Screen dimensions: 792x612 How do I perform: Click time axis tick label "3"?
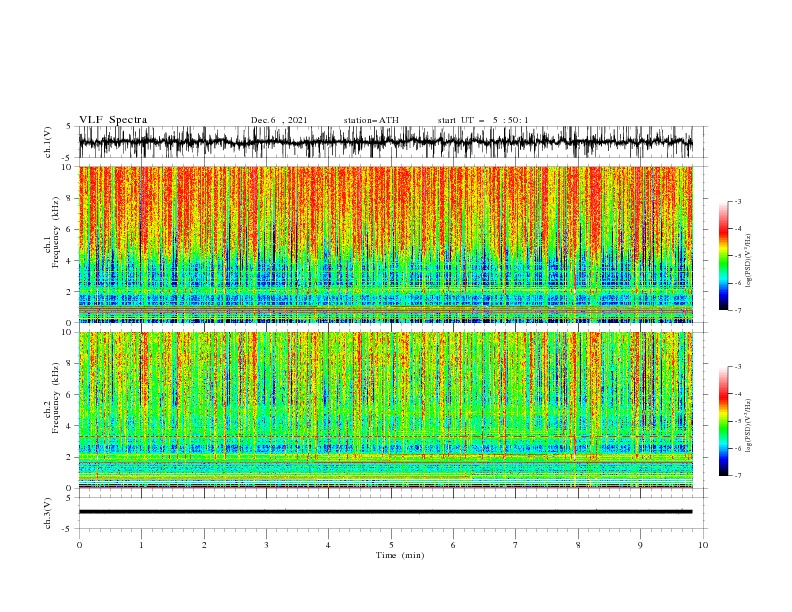[266, 545]
